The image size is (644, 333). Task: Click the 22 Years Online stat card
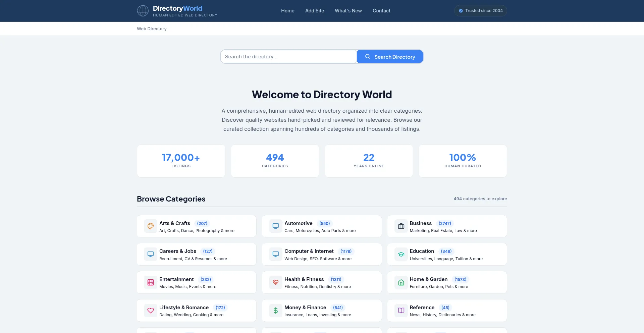click(x=369, y=161)
